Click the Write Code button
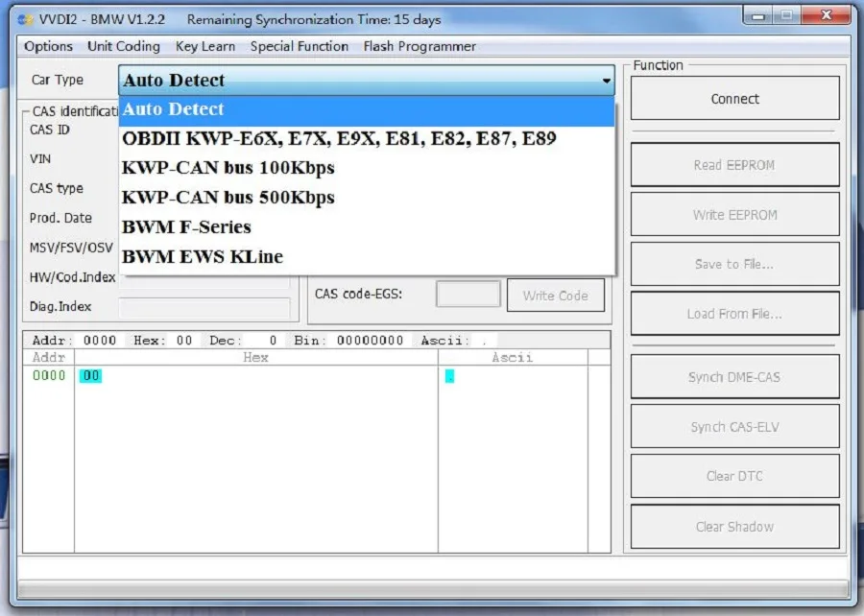The height and width of the screenshot is (616, 864). (x=556, y=296)
